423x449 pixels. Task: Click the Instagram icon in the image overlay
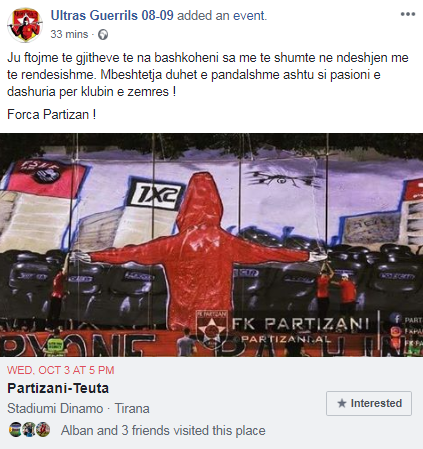[x=396, y=331]
